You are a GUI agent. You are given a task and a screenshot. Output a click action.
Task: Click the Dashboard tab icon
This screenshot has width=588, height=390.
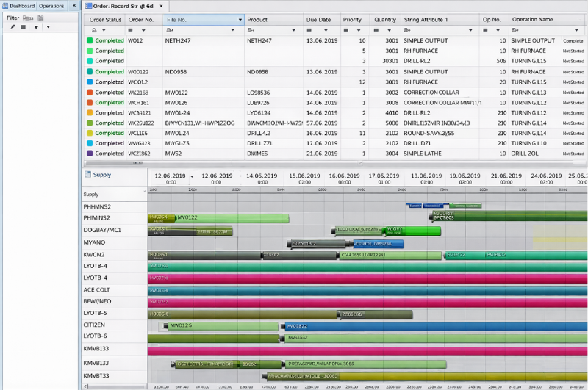5,6
